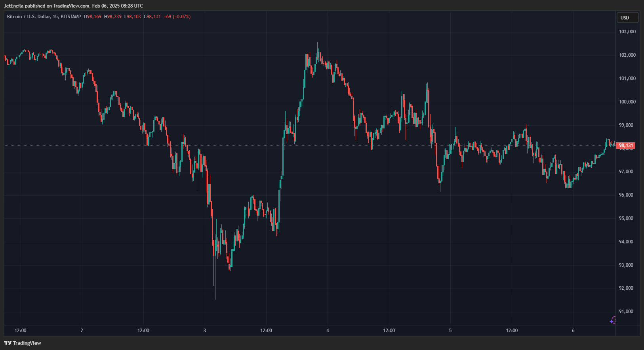Click the 103,000 price axis label
This screenshot has width=644, height=350.
click(627, 32)
